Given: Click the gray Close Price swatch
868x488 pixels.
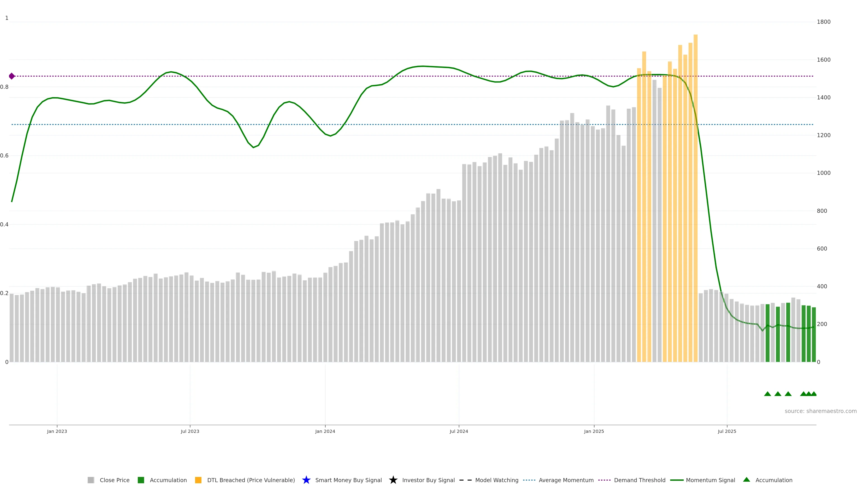Looking at the screenshot, I should click(91, 480).
